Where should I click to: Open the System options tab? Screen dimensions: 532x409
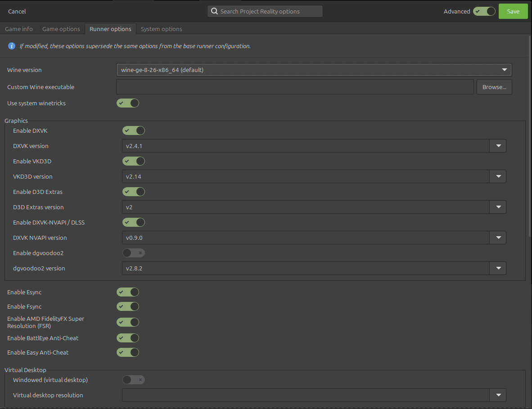[161, 29]
